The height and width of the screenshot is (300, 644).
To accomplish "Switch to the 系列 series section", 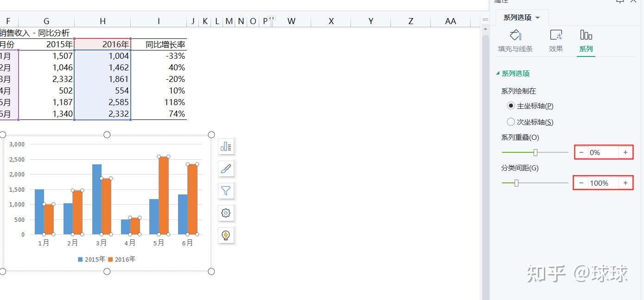I will pyautogui.click(x=586, y=41).
